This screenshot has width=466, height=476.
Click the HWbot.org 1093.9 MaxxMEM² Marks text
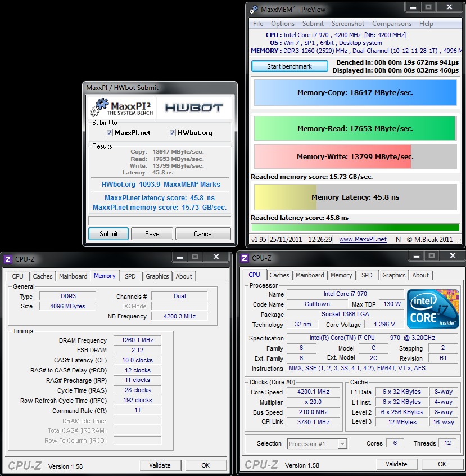click(x=161, y=185)
